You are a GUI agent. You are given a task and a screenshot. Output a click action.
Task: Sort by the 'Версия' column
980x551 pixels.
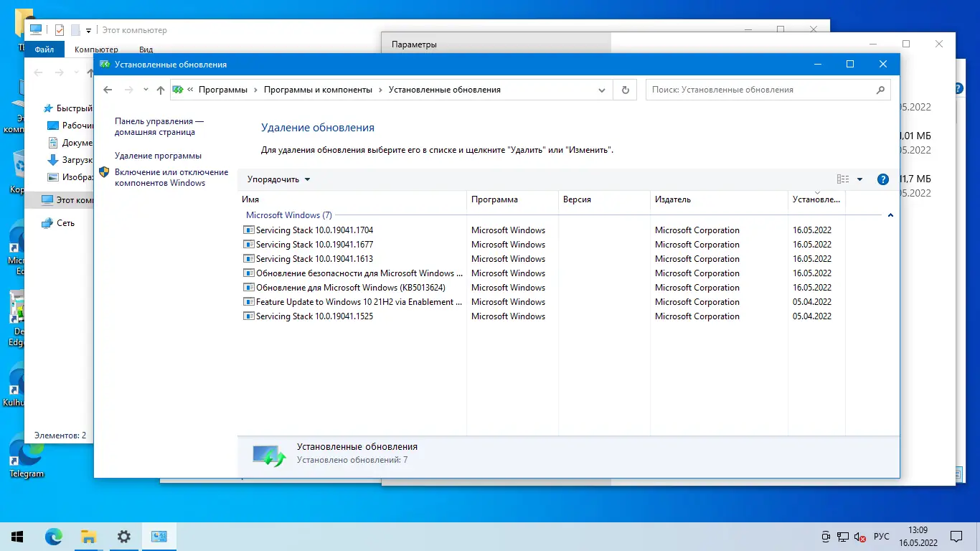[604, 199]
